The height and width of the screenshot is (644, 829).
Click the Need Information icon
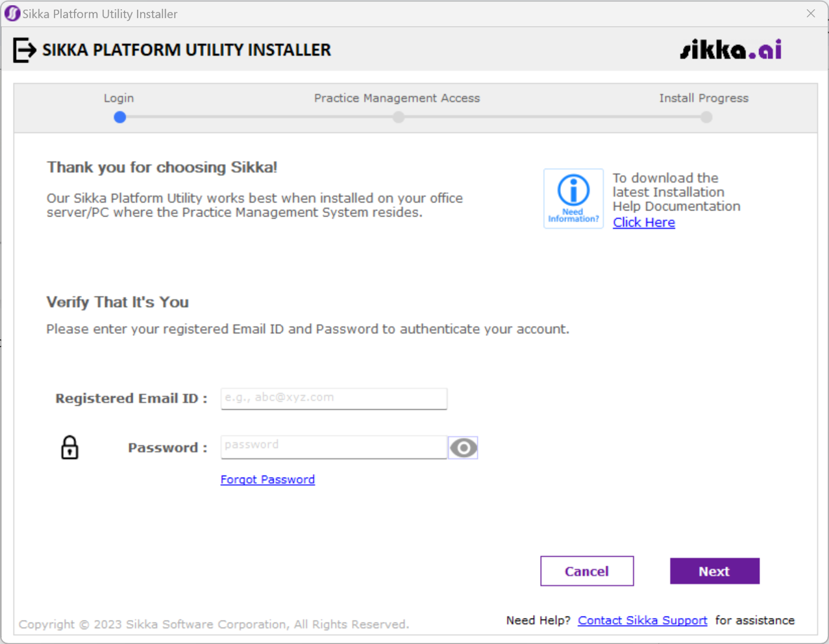(x=574, y=198)
